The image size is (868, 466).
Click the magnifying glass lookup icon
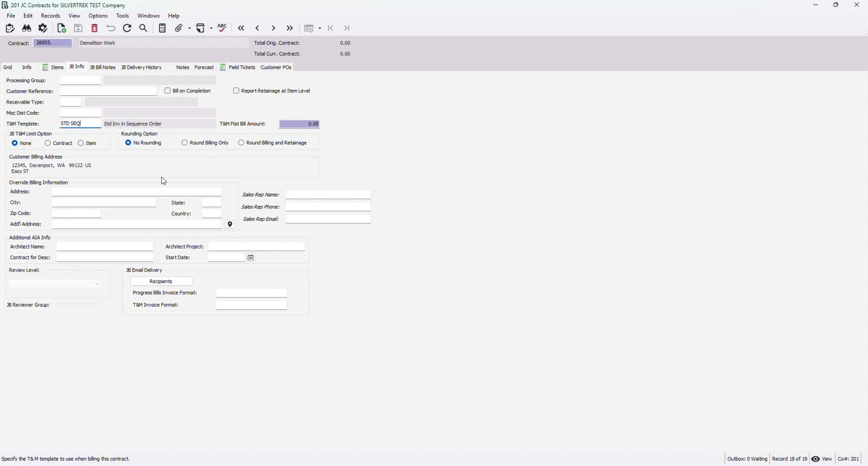[144, 28]
